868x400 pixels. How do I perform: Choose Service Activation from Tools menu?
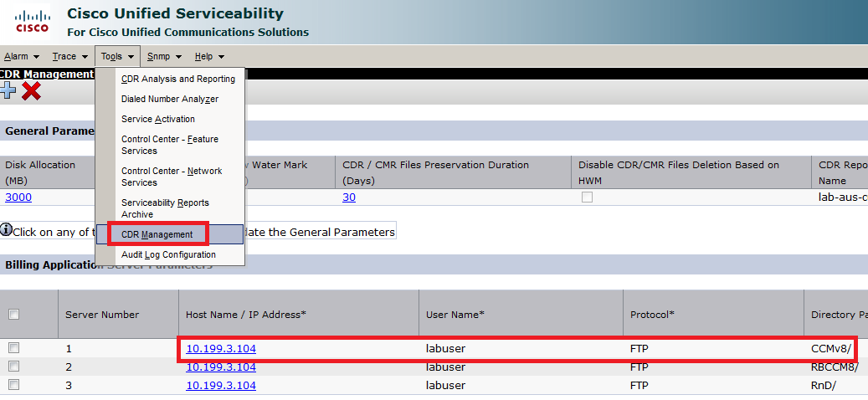[x=158, y=119]
